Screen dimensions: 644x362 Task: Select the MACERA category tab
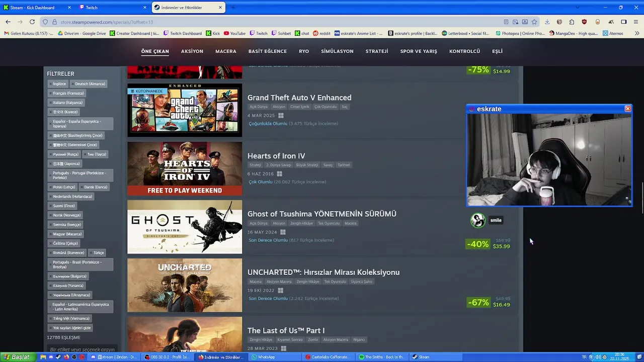tap(225, 51)
